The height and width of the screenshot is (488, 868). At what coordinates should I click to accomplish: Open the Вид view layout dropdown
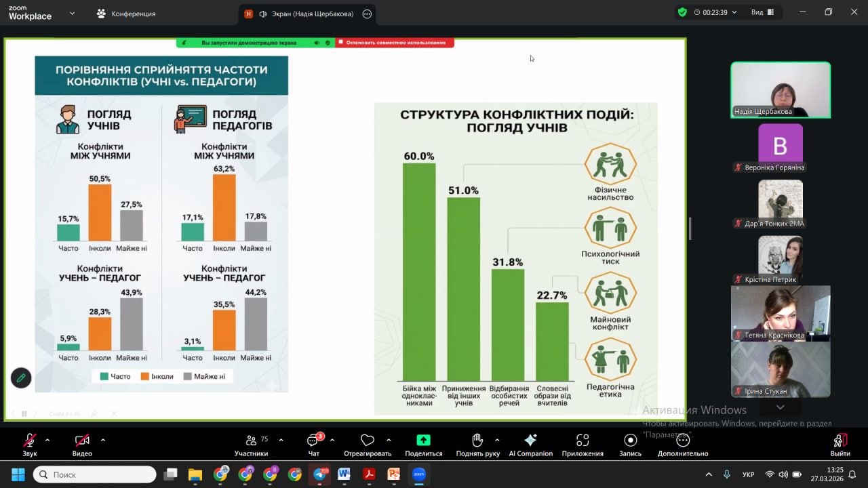click(763, 12)
